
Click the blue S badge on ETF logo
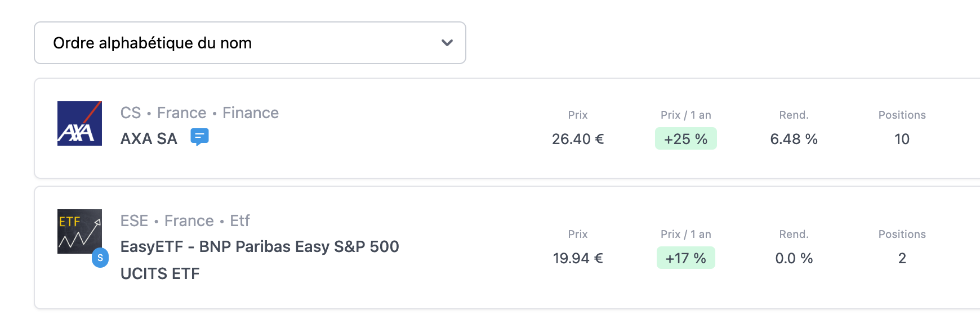pyautogui.click(x=100, y=258)
